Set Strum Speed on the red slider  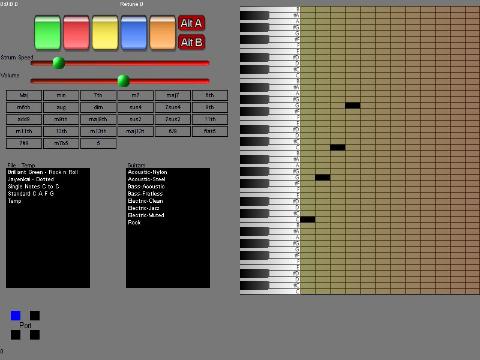pos(120,63)
